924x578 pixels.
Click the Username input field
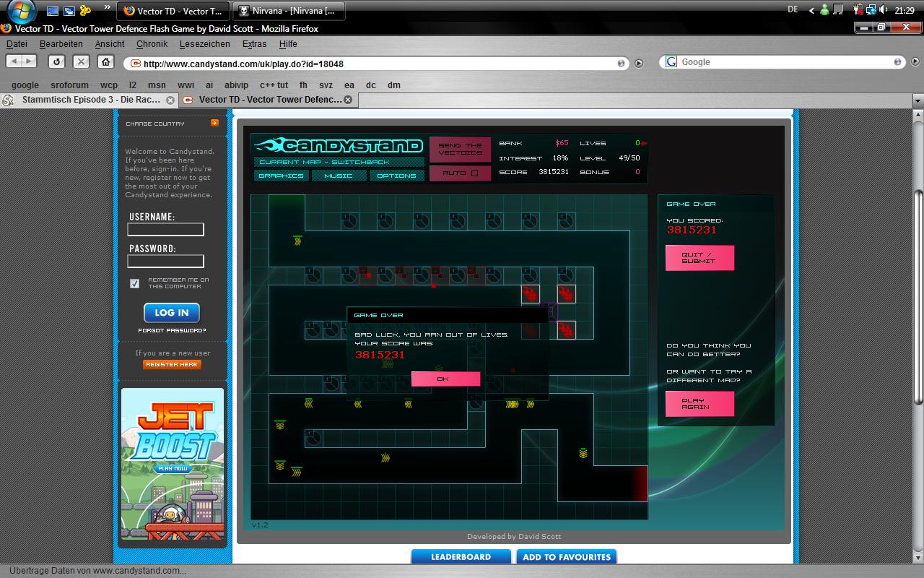click(x=165, y=230)
